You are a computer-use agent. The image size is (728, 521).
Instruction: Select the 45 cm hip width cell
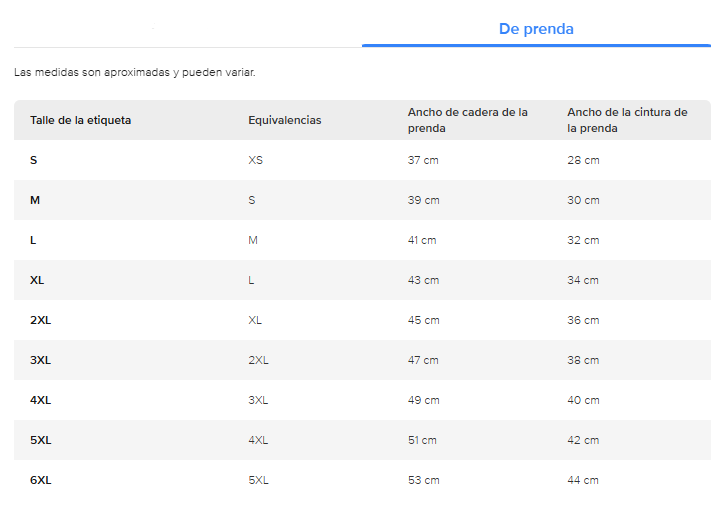[x=423, y=320]
